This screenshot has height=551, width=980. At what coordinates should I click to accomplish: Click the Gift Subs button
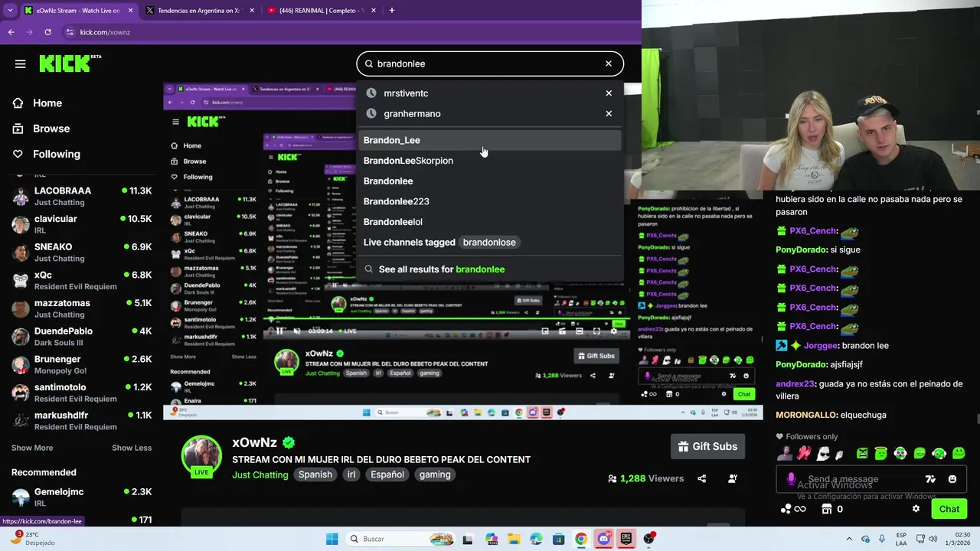(707, 447)
